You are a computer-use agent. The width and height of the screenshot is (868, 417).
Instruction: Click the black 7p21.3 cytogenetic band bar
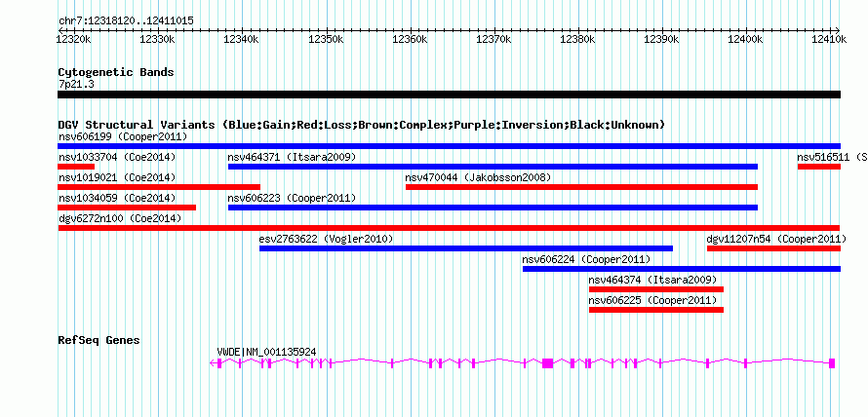449,95
